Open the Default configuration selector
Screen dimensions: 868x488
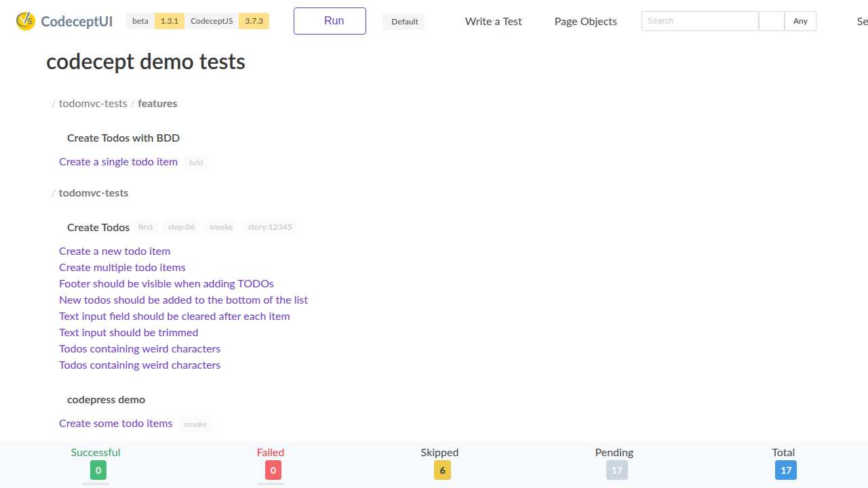404,21
